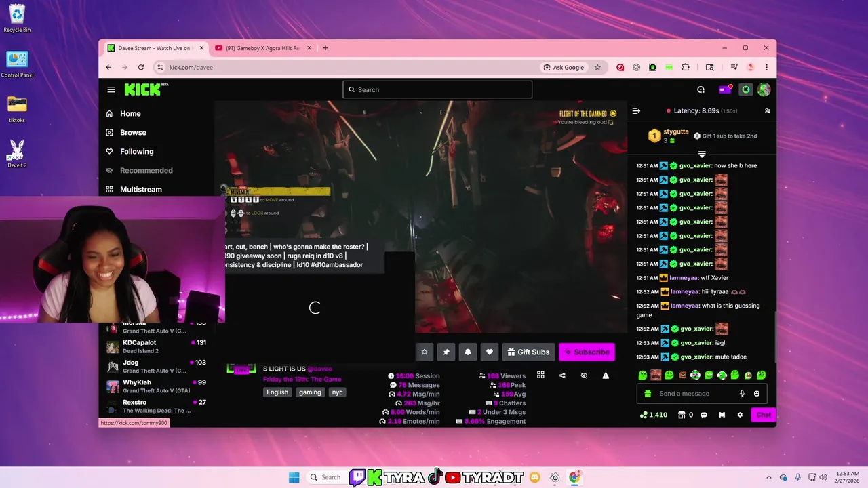Click the @davee username link
The height and width of the screenshot is (488, 868).
pyautogui.click(x=319, y=369)
